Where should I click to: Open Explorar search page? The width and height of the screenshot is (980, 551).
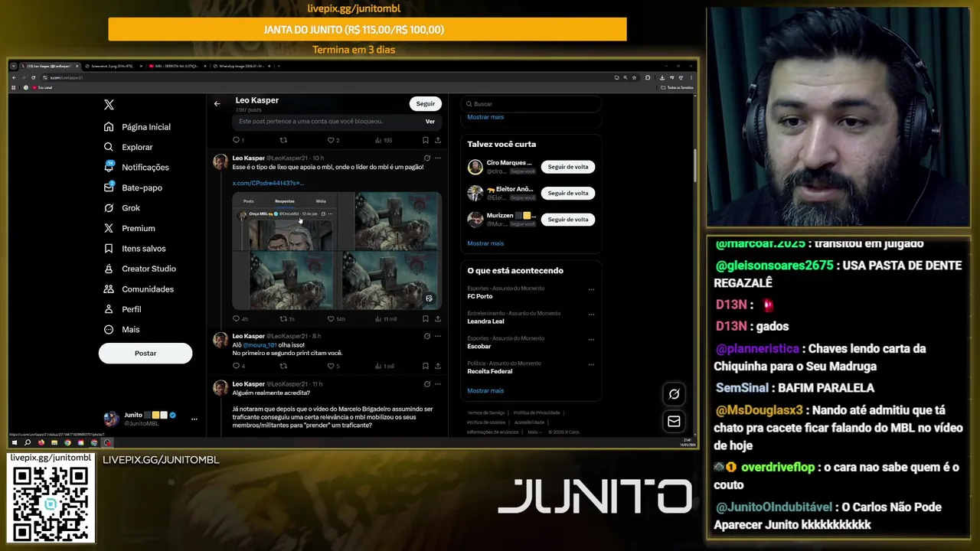(129, 147)
